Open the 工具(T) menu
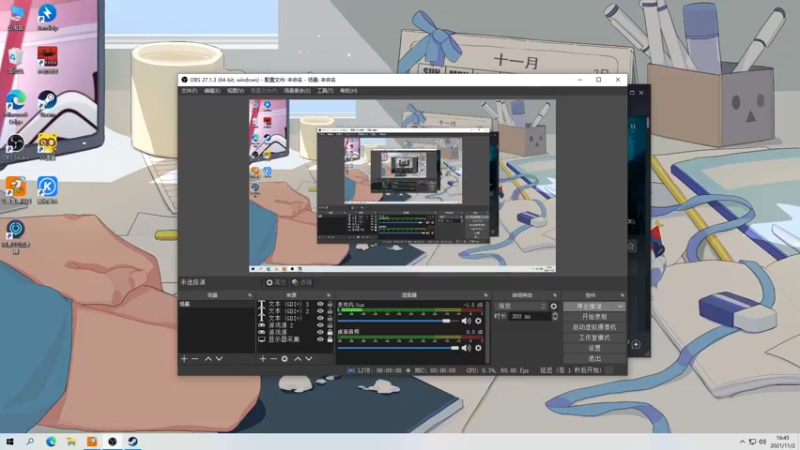The height and width of the screenshot is (450, 800). (325, 91)
